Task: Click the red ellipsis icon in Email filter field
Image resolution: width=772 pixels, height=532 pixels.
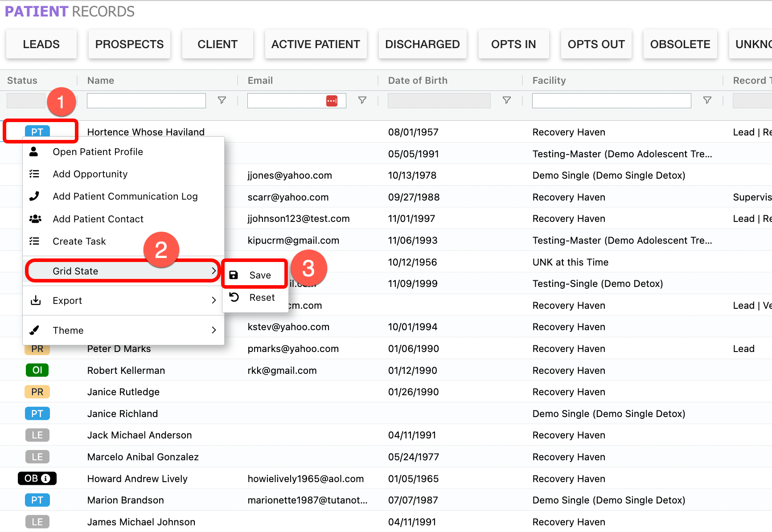Action: (x=332, y=101)
